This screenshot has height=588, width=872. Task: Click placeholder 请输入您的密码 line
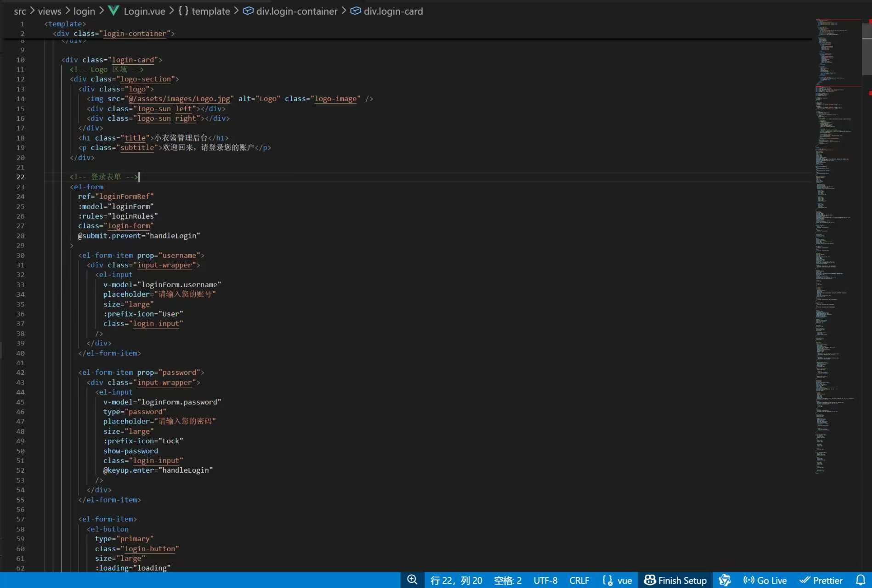click(159, 421)
